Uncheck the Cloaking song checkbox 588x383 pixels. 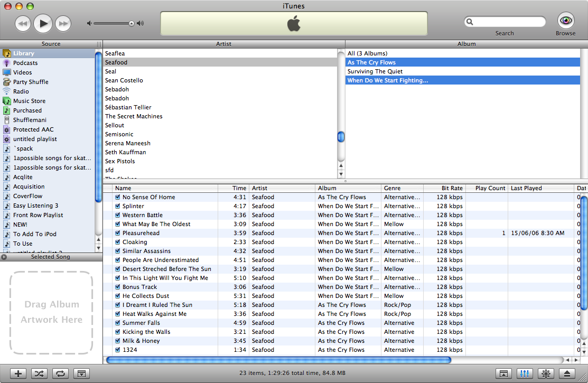(x=118, y=242)
